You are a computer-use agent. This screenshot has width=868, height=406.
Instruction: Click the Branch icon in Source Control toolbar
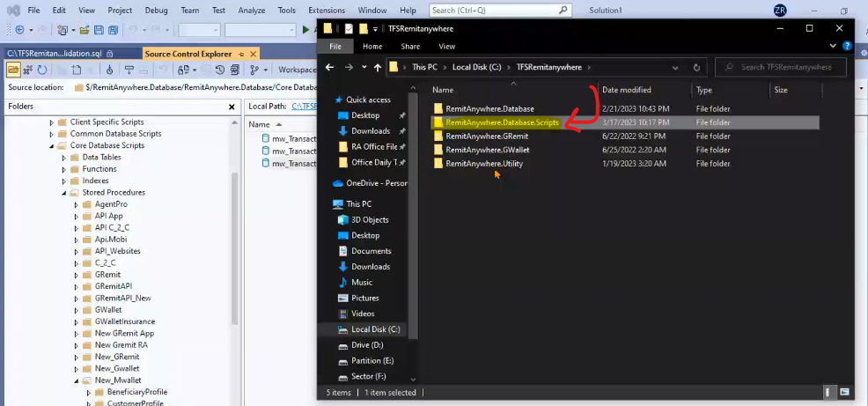coord(254,70)
